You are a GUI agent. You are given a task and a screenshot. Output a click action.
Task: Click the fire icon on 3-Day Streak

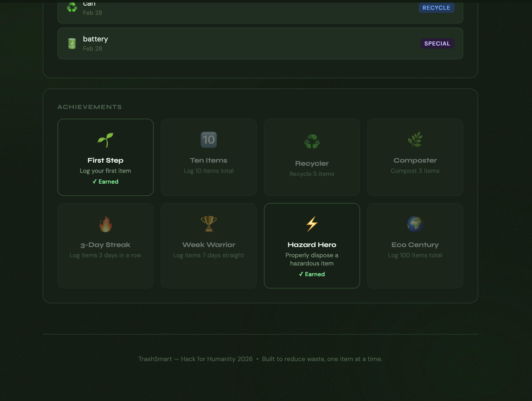[105, 224]
